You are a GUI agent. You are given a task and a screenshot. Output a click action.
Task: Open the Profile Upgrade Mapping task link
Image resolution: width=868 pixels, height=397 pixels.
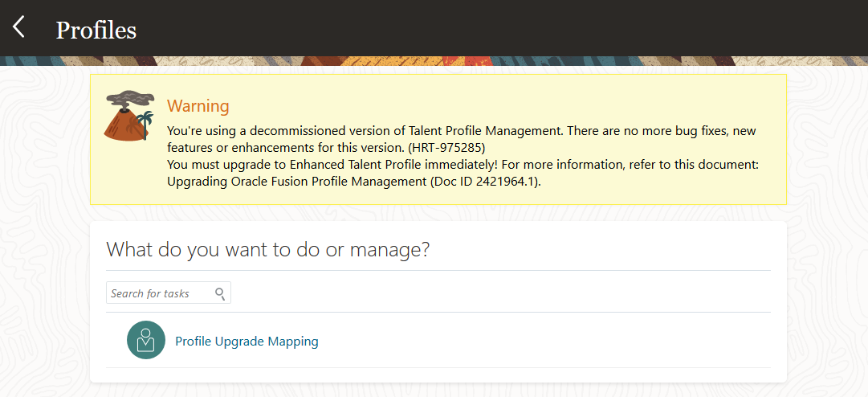pos(247,342)
